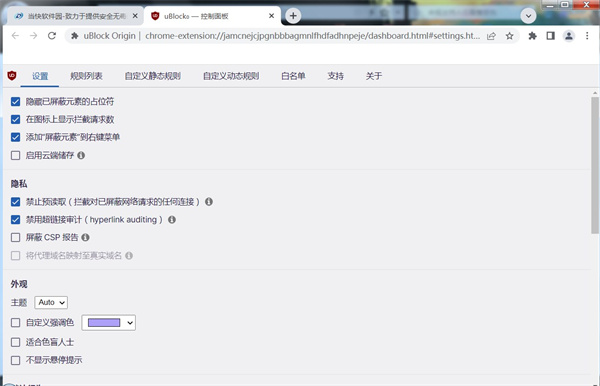The width and height of the screenshot is (600, 386).
Task: Click info icon beside 屏蔽 CSP 报告
Action: click(x=85, y=238)
